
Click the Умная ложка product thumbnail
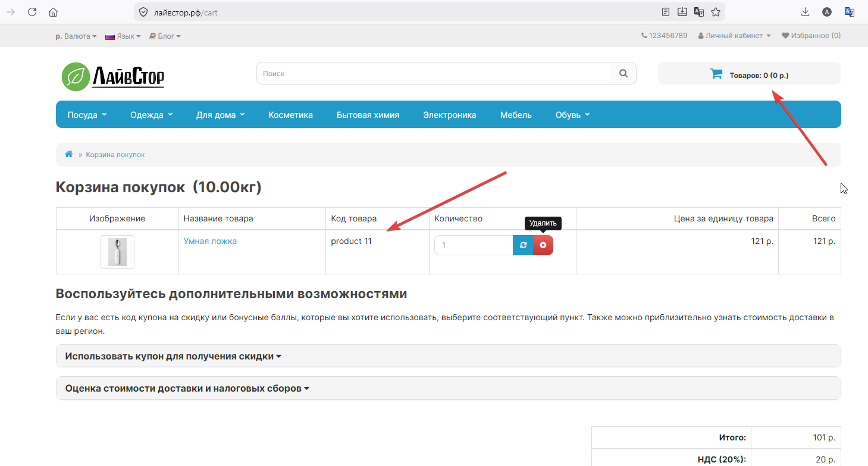tap(117, 252)
